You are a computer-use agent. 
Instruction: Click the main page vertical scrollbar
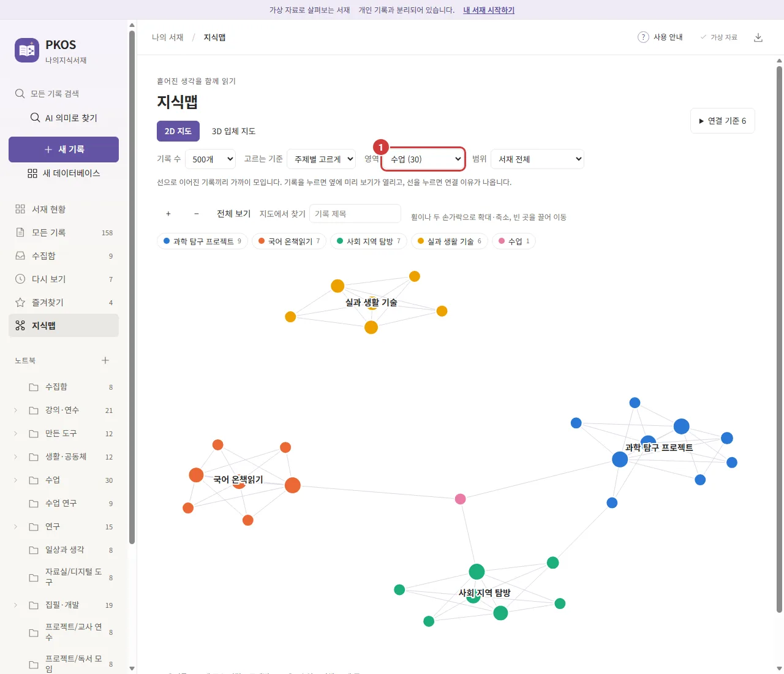coord(779,339)
